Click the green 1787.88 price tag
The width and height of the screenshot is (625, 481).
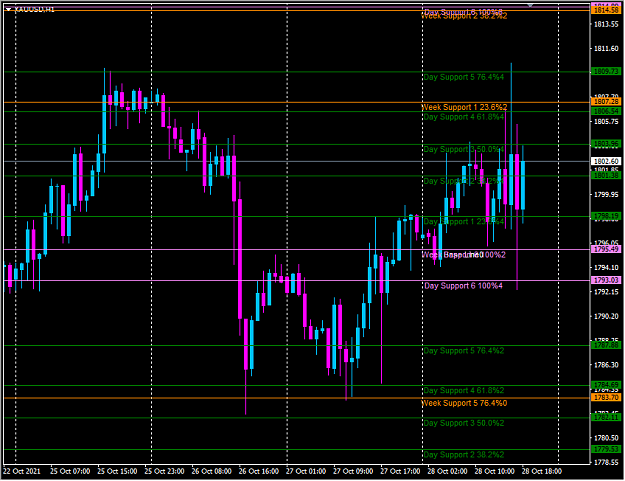pos(606,346)
